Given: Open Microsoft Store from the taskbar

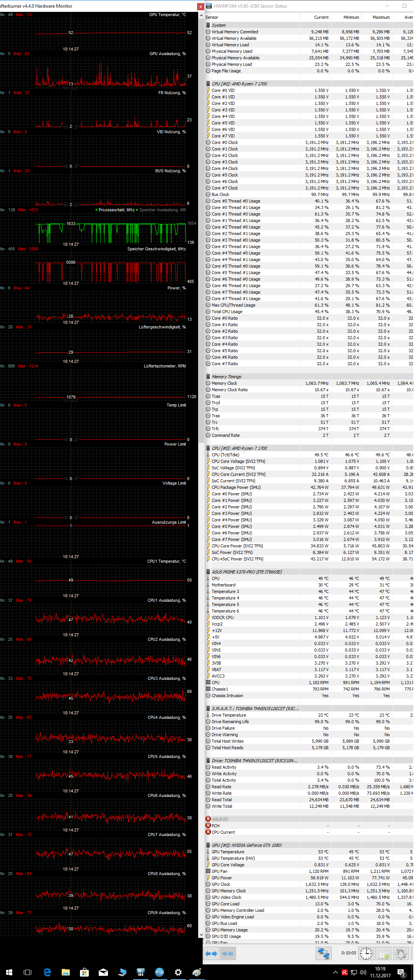Looking at the screenshot, I should pyautogui.click(x=85, y=972).
